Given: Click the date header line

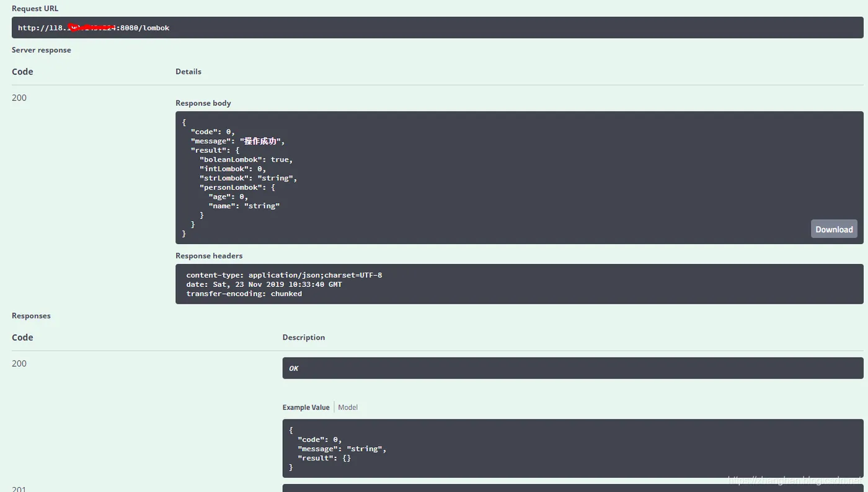Looking at the screenshot, I should click(x=264, y=284).
